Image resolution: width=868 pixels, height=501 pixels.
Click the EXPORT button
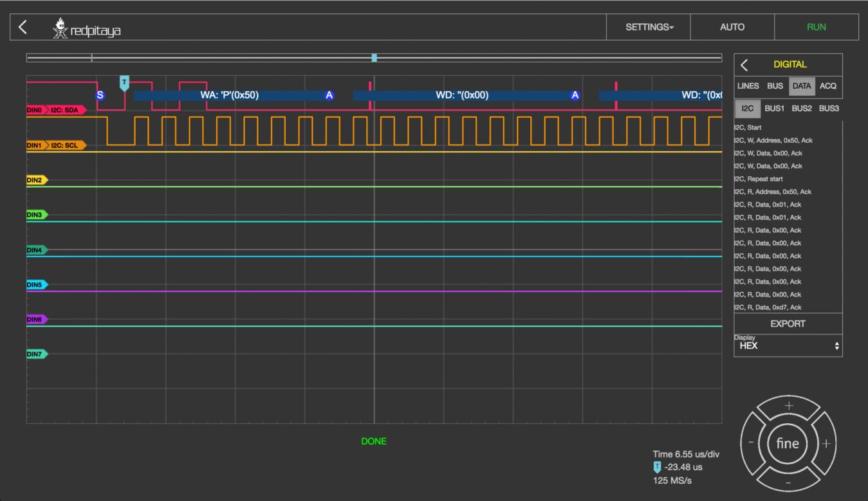(x=788, y=323)
